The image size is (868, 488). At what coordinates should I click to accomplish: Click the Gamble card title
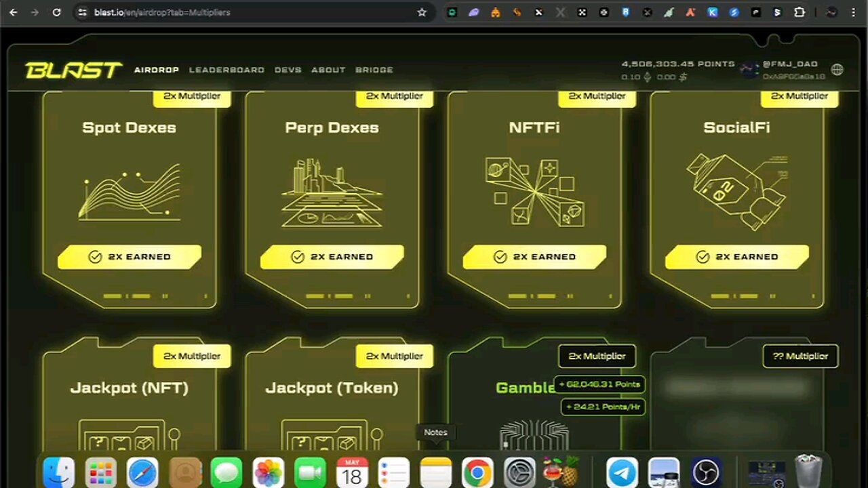click(526, 388)
